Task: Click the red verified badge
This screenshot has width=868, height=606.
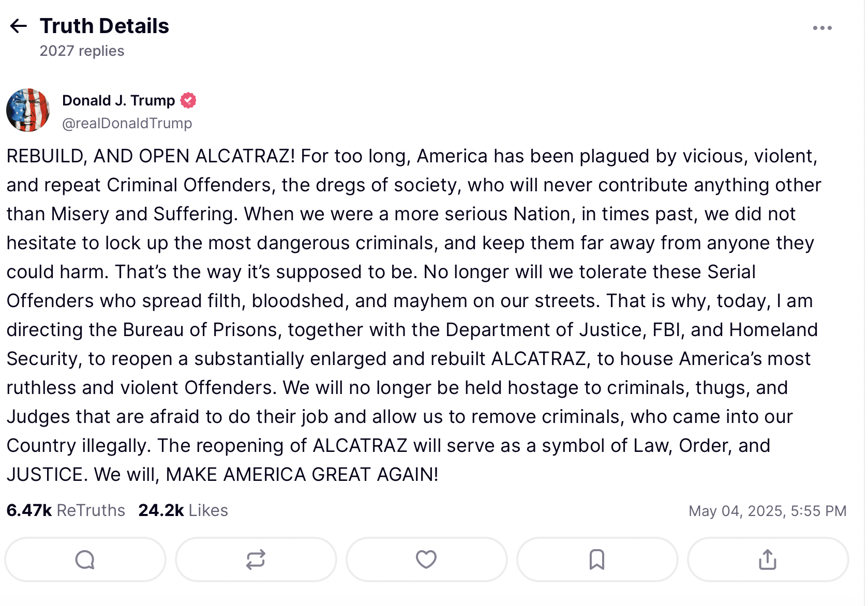Action: 188,100
